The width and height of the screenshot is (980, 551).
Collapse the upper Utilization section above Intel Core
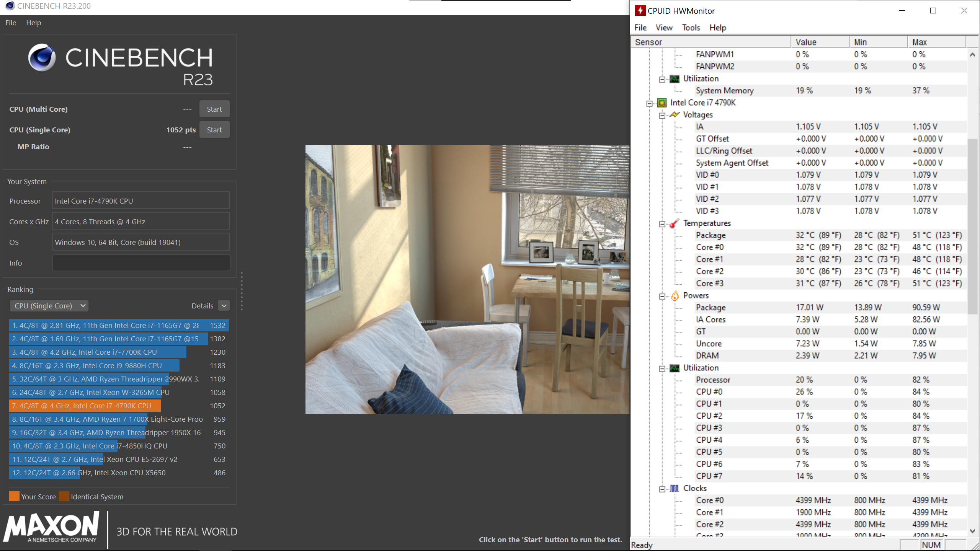click(662, 79)
